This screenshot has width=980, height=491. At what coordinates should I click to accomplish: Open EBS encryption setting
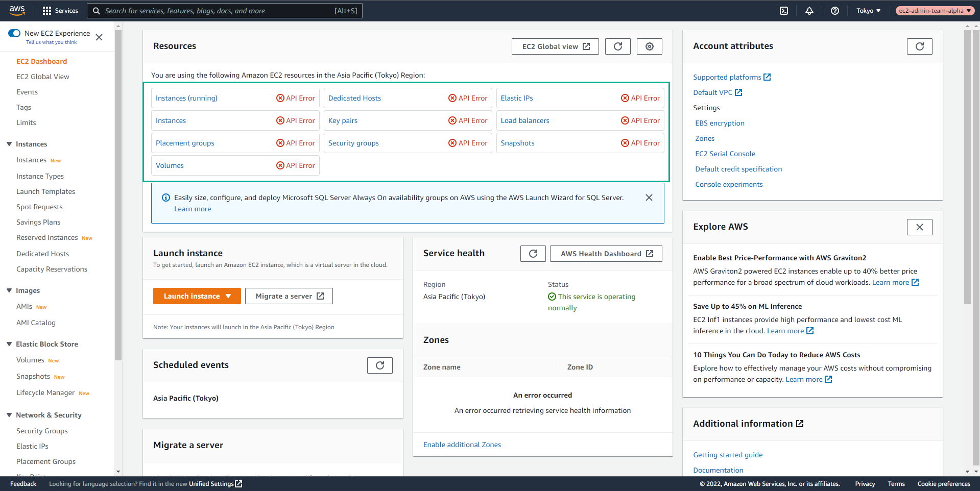click(x=720, y=123)
